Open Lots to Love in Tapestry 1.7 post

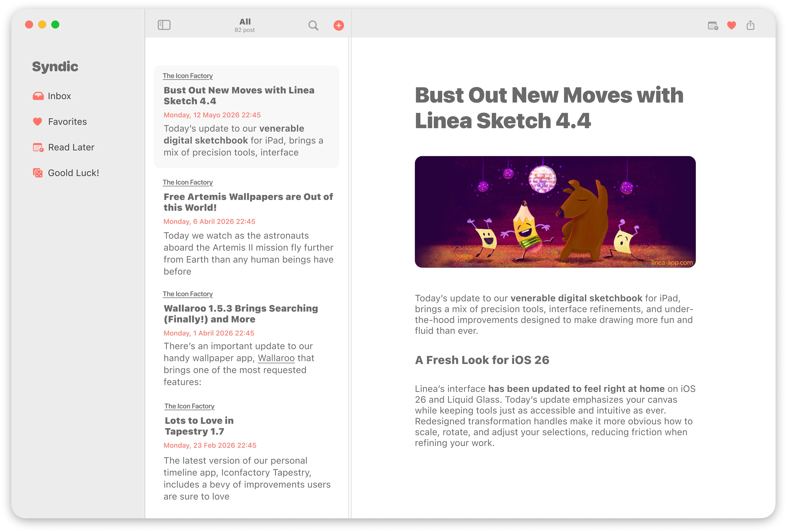pyautogui.click(x=199, y=426)
